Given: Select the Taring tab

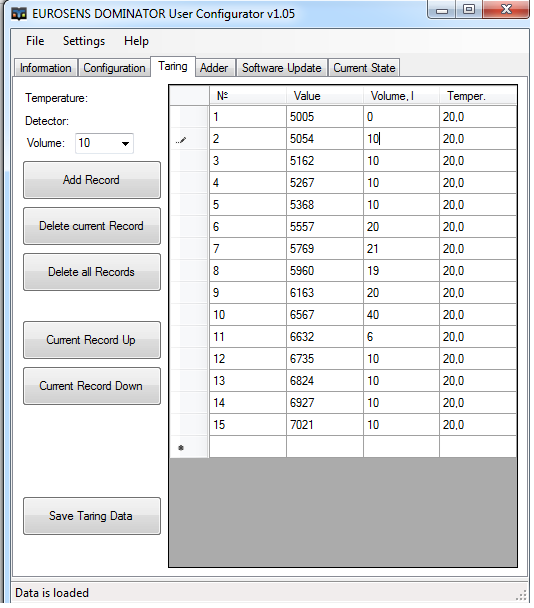Looking at the screenshot, I should (x=173, y=66).
